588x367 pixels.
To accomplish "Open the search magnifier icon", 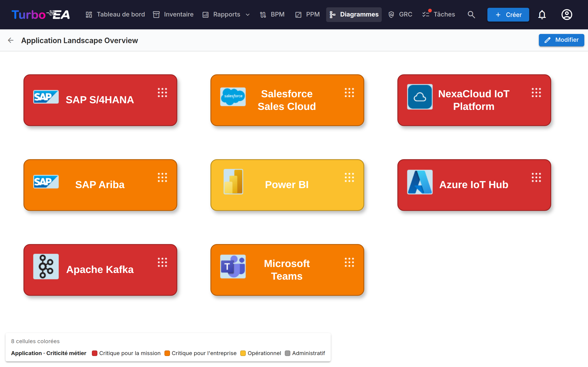I will (471, 14).
